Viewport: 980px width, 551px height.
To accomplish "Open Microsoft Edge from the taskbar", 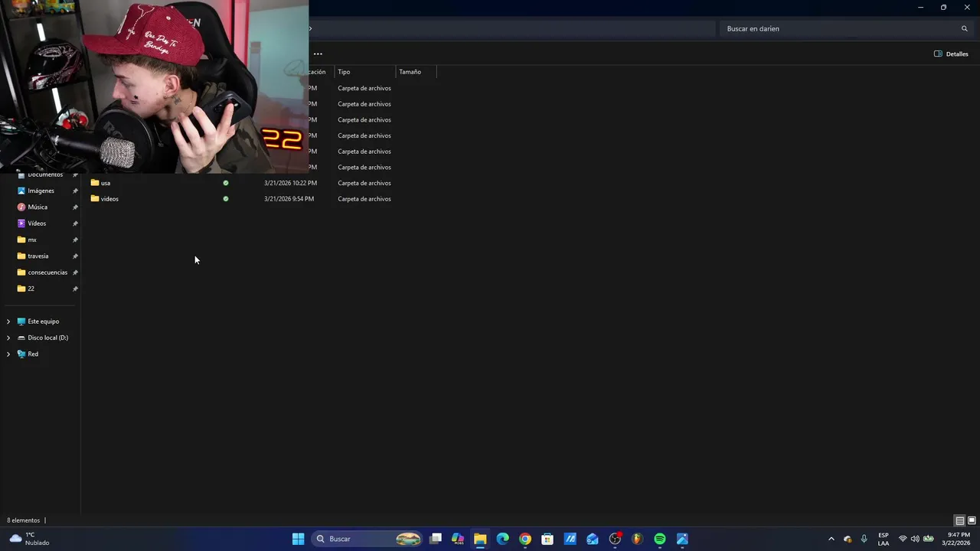I will point(502,539).
